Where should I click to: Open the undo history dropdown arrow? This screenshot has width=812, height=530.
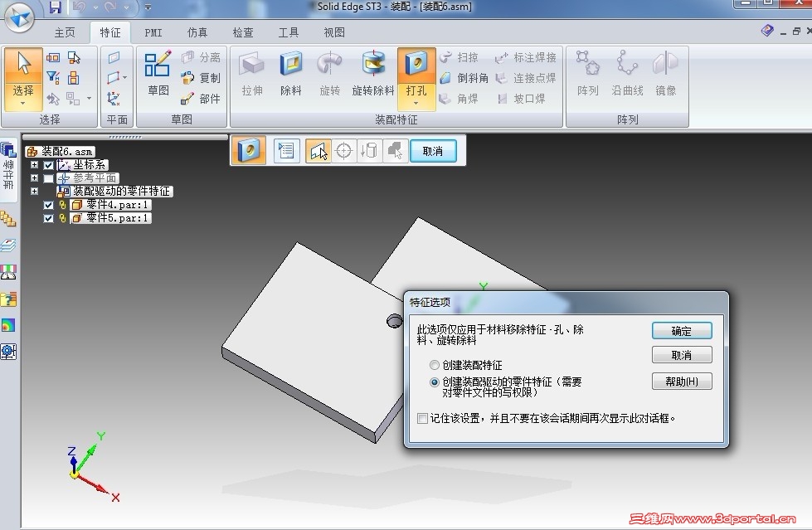(96, 7)
